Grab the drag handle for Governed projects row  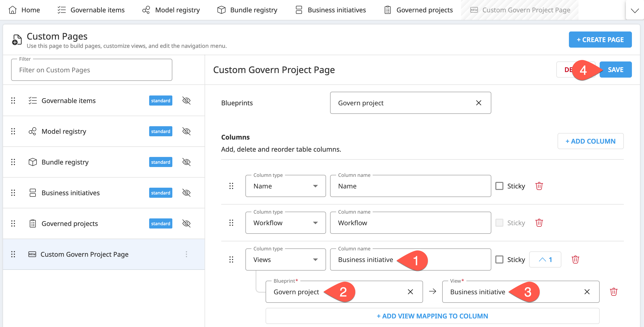click(13, 223)
